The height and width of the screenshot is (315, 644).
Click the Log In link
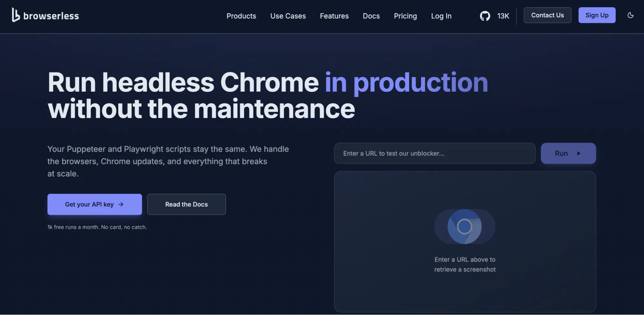pos(441,16)
